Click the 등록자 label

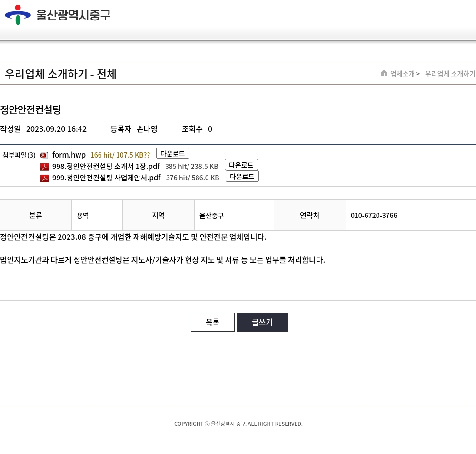coord(120,129)
